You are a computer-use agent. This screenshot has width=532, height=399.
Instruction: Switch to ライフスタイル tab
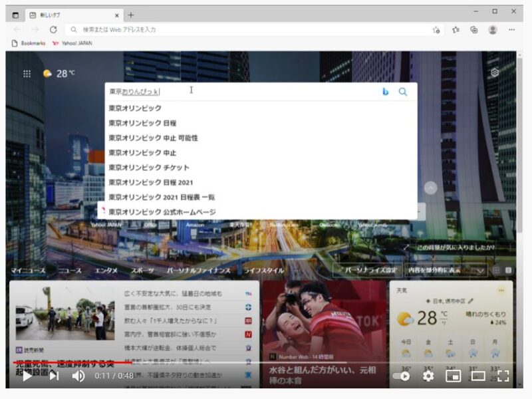[263, 271]
